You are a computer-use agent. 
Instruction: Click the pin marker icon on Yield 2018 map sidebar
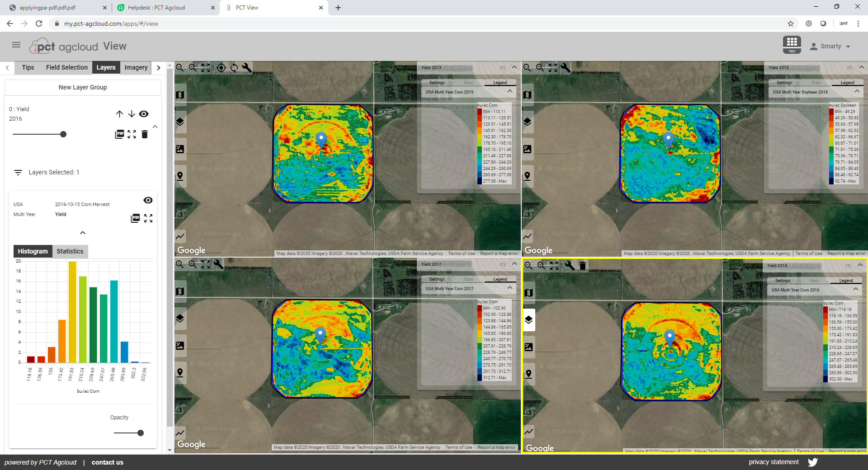pyautogui.click(x=527, y=176)
